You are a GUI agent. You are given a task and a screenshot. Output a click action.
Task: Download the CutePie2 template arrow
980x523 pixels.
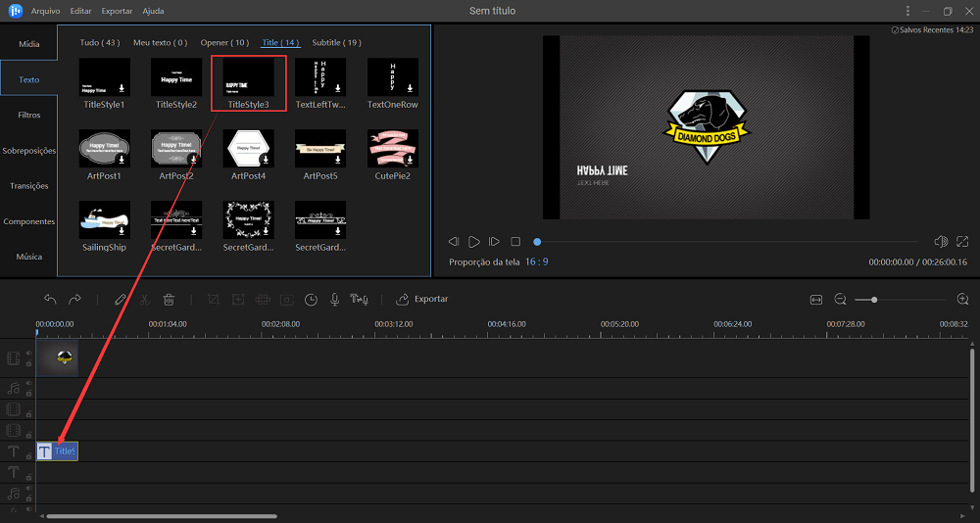pos(411,160)
